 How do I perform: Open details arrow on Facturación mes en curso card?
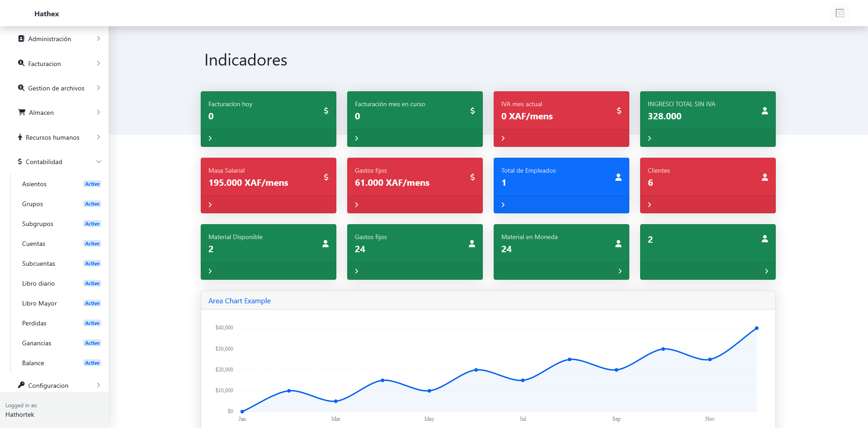pyautogui.click(x=357, y=138)
